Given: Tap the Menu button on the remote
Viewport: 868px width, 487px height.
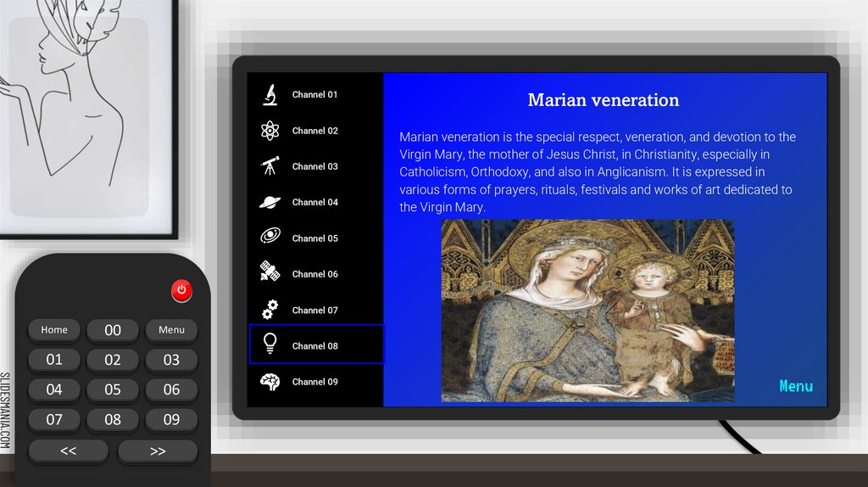Looking at the screenshot, I should tap(171, 330).
